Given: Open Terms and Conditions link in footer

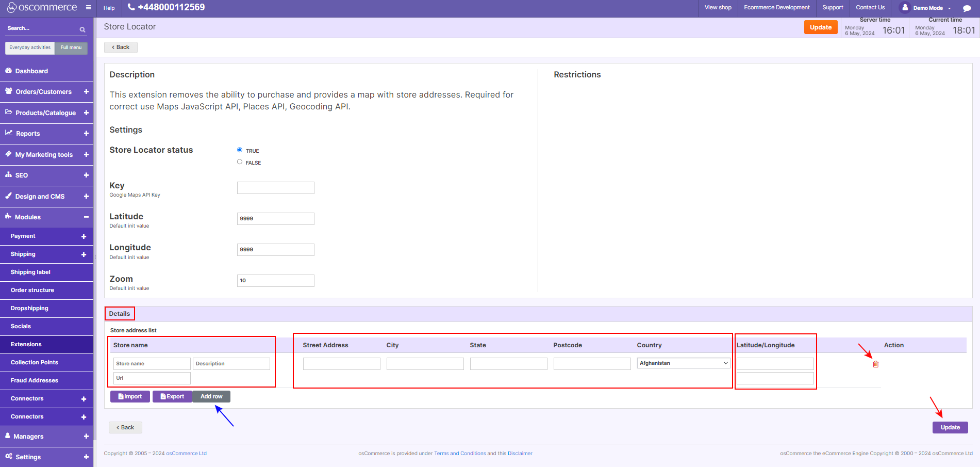Looking at the screenshot, I should point(460,454).
